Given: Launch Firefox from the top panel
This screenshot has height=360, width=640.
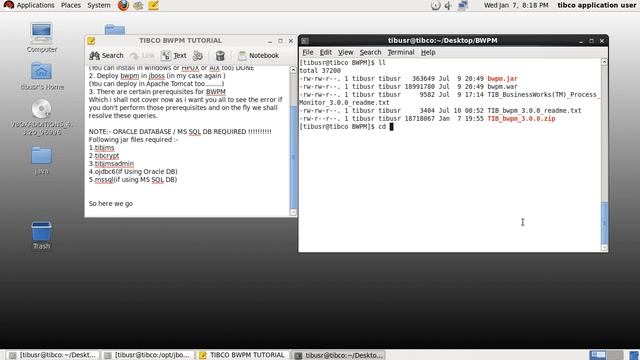Looking at the screenshot, I should [123, 5].
